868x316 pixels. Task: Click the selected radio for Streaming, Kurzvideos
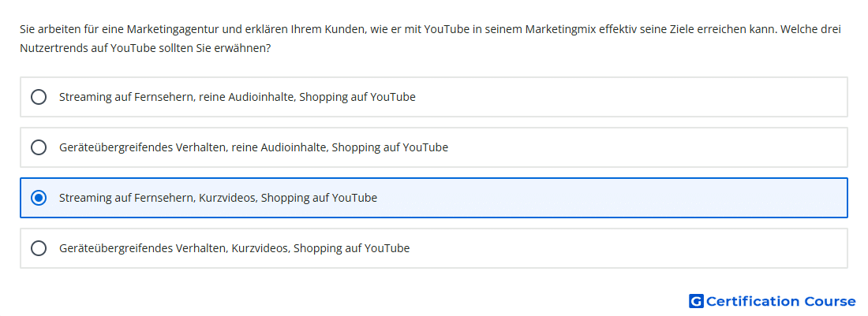(39, 198)
